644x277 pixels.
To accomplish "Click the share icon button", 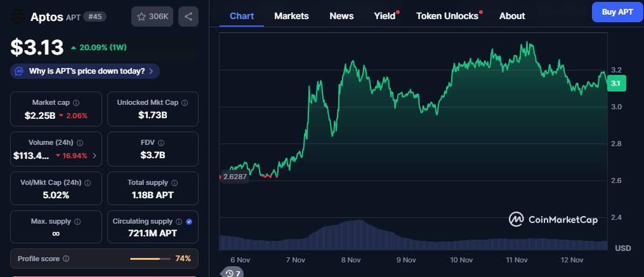I will point(188,17).
